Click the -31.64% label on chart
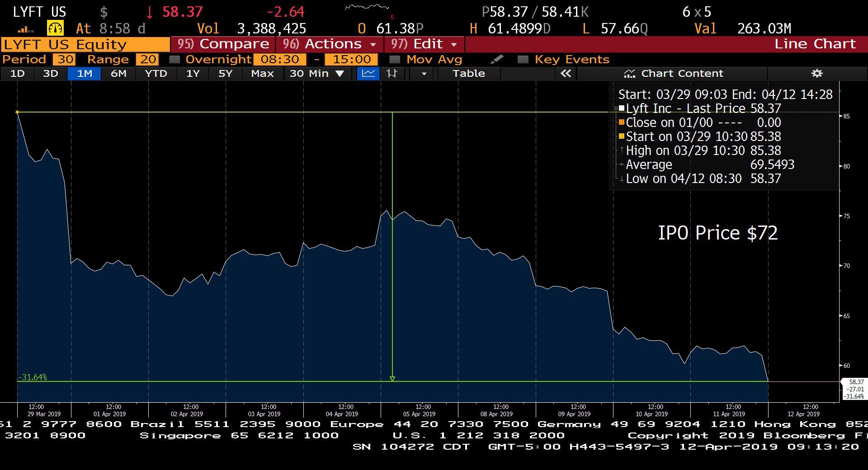The image size is (868, 470). (33, 377)
